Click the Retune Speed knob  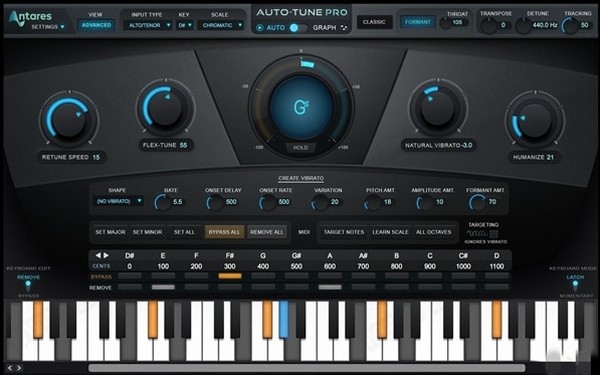pos(69,119)
